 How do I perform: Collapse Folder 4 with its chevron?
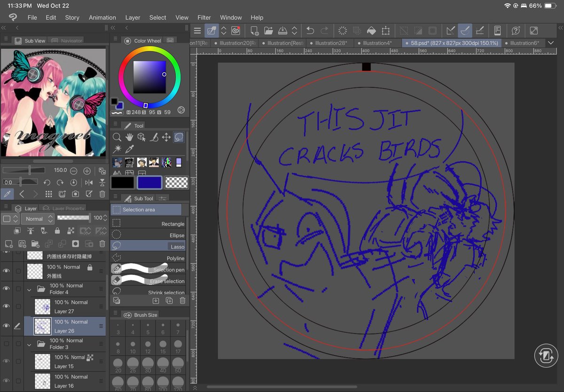[x=29, y=289]
